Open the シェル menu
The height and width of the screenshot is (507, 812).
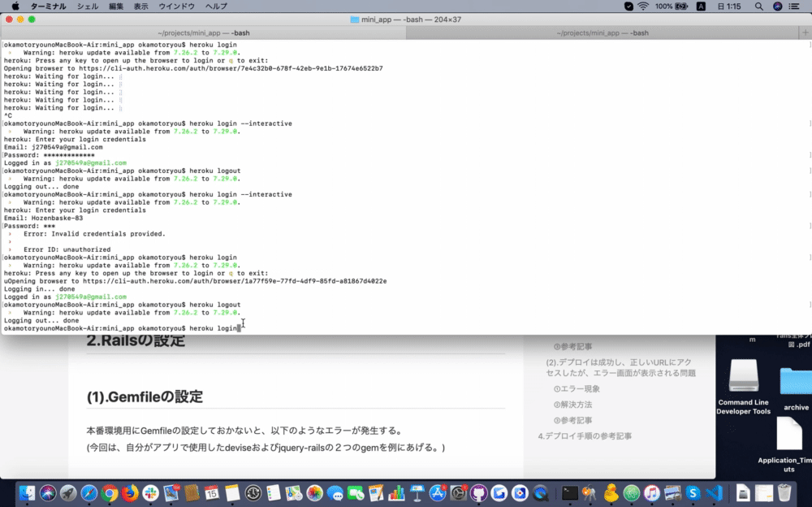(x=88, y=6)
